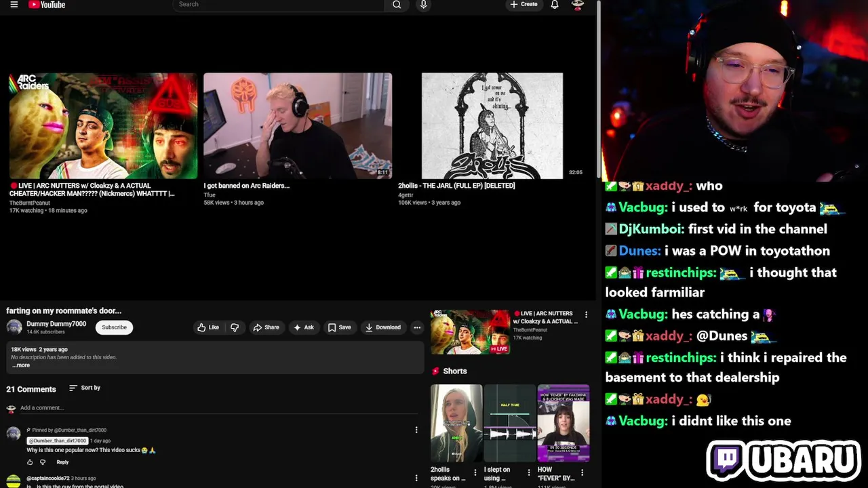
Task: Dislike the pinned comment
Action: click(43, 462)
